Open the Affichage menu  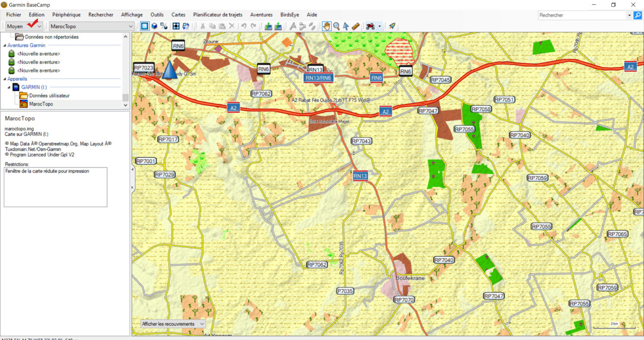132,15
